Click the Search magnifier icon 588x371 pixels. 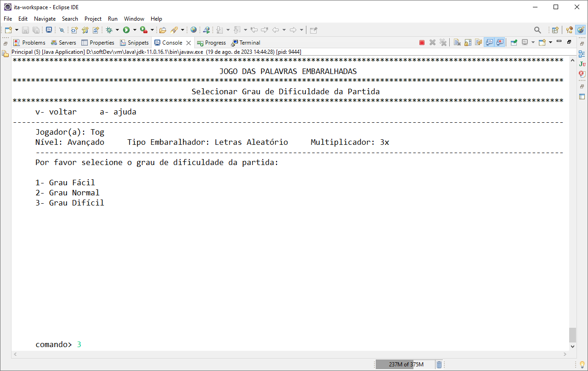coord(537,30)
